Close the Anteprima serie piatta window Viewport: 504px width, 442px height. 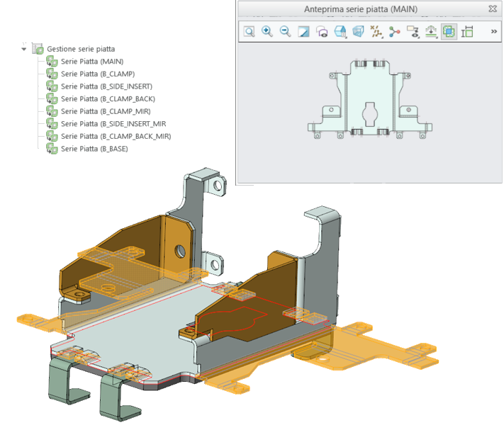coord(493,8)
